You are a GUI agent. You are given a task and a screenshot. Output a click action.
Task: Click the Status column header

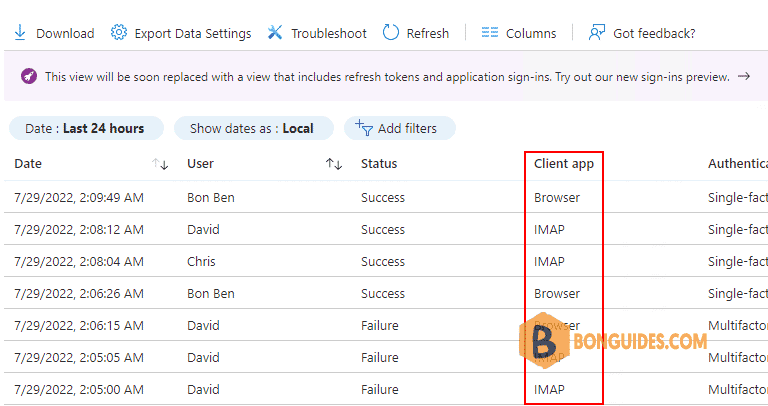379,164
